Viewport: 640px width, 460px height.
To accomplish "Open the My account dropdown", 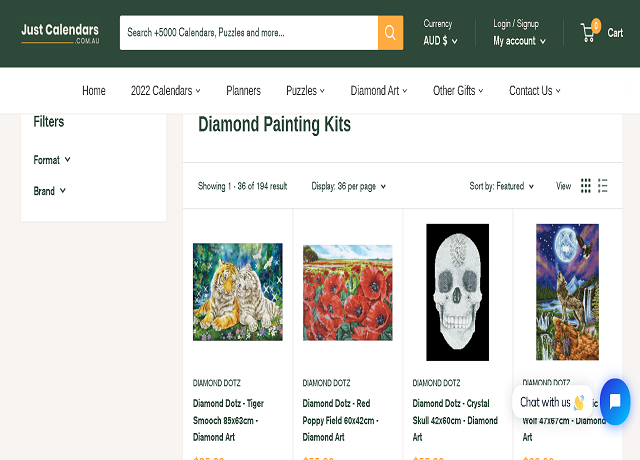I will coord(519,41).
